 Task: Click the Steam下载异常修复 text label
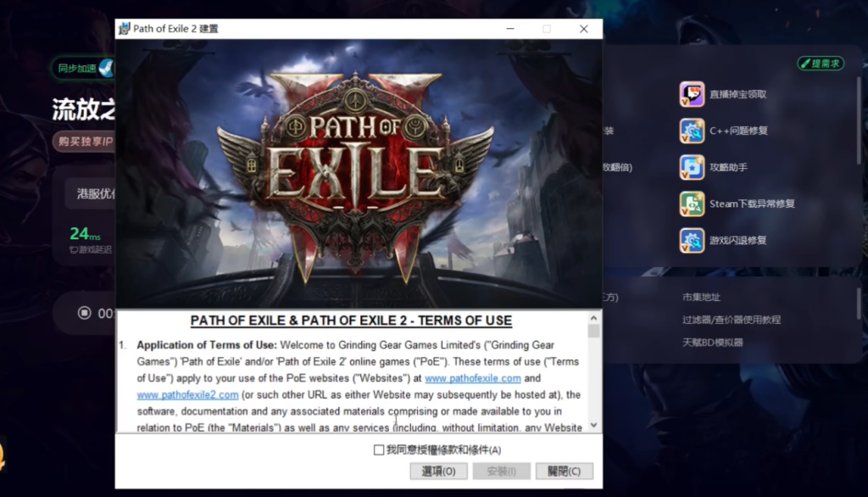(753, 204)
